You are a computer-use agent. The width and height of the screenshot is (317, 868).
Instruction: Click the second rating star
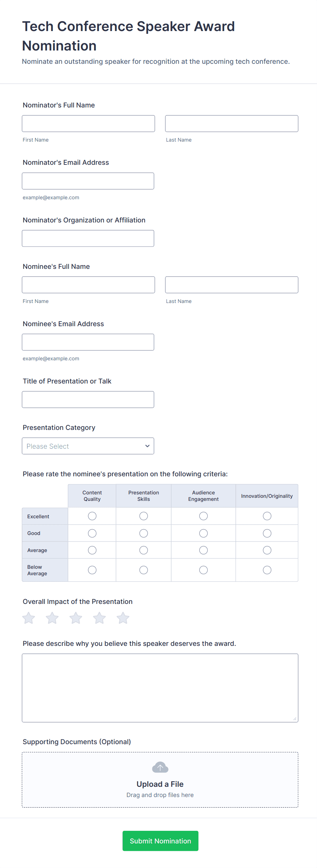(52, 618)
